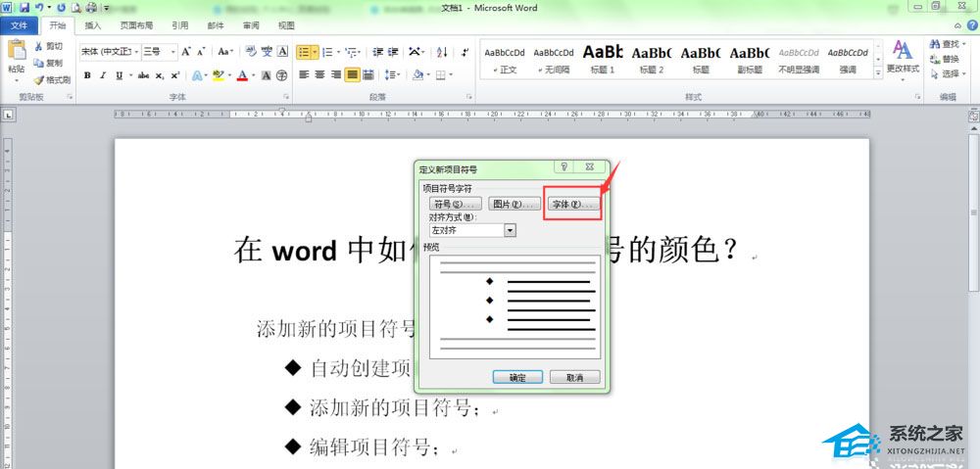980x469 pixels.
Task: Click Increase Indent icon
Action: click(393, 52)
